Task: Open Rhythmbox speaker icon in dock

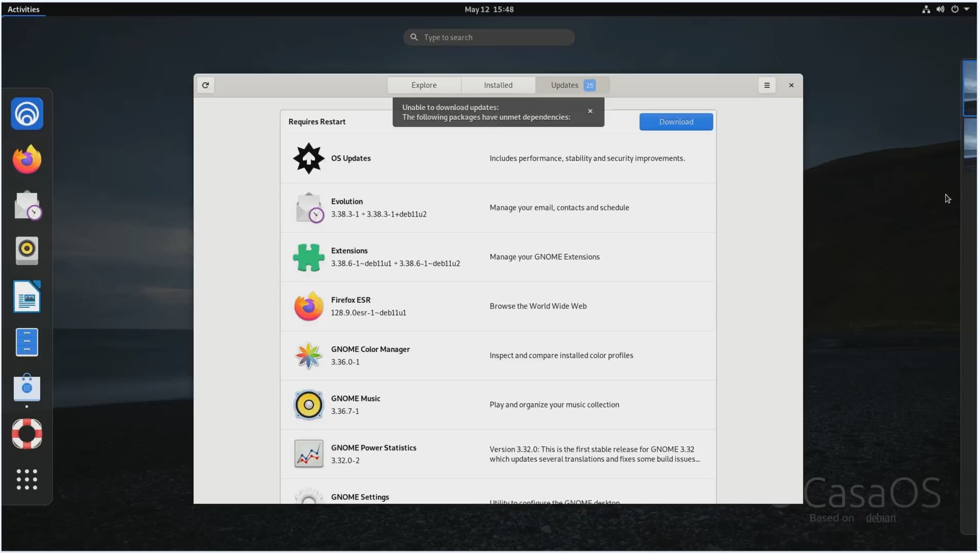Action: click(x=27, y=251)
